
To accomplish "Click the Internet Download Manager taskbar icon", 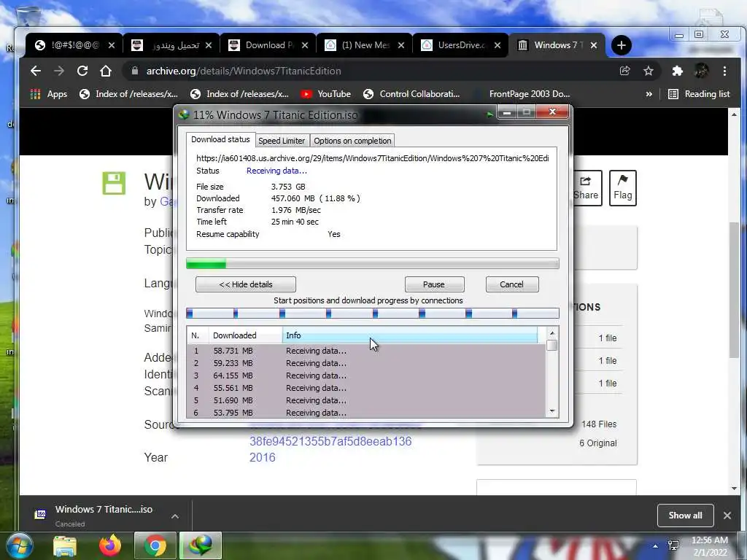I will (201, 545).
